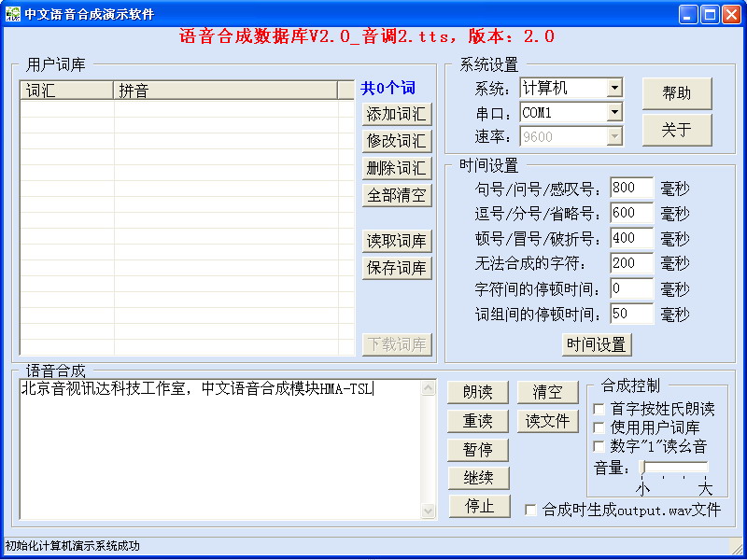
Task: Click the 朗读 (read aloud) button
Action: click(x=478, y=392)
